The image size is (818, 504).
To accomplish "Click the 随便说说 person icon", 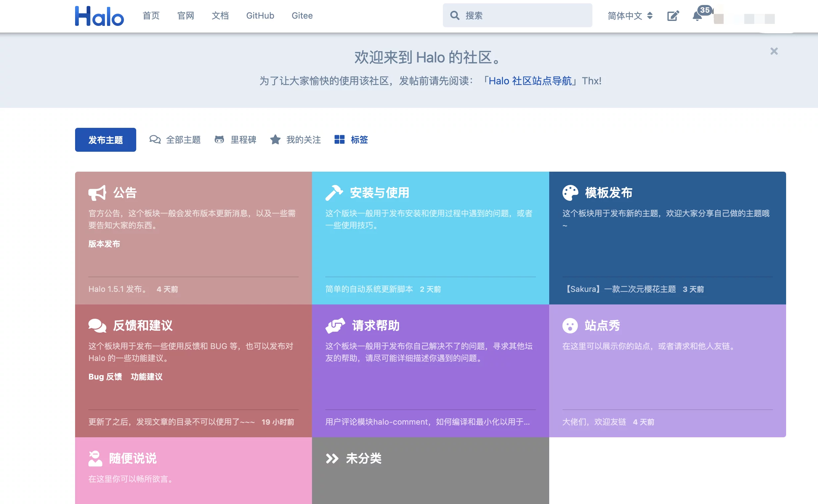I will [x=95, y=458].
